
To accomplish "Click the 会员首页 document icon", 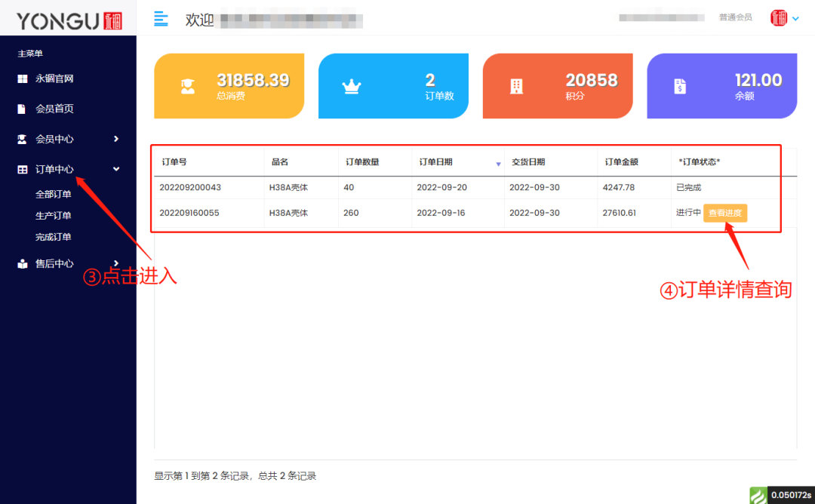I will pos(23,109).
